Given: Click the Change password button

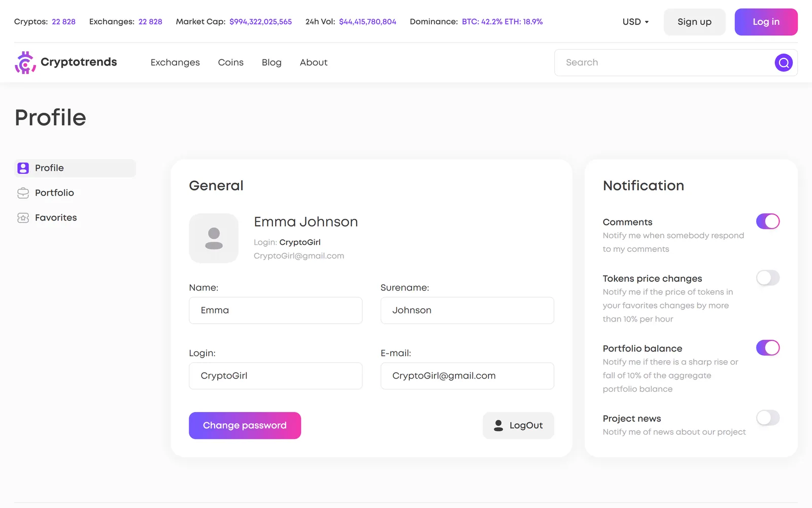Looking at the screenshot, I should 245,426.
